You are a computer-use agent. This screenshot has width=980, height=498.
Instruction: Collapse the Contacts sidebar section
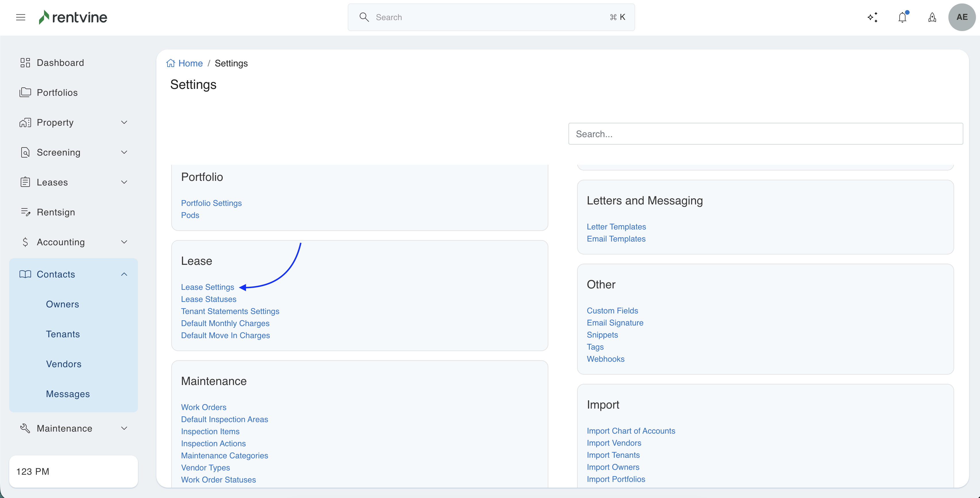coord(124,274)
